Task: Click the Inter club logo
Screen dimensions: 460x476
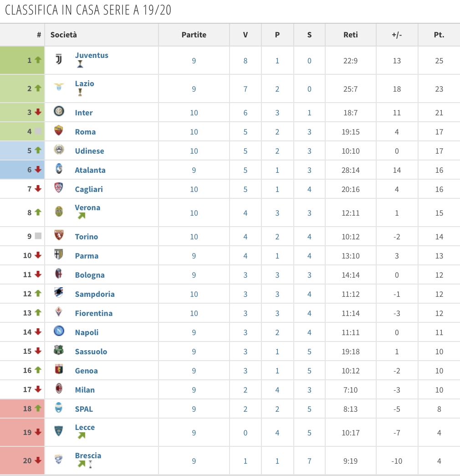Action: (x=59, y=111)
